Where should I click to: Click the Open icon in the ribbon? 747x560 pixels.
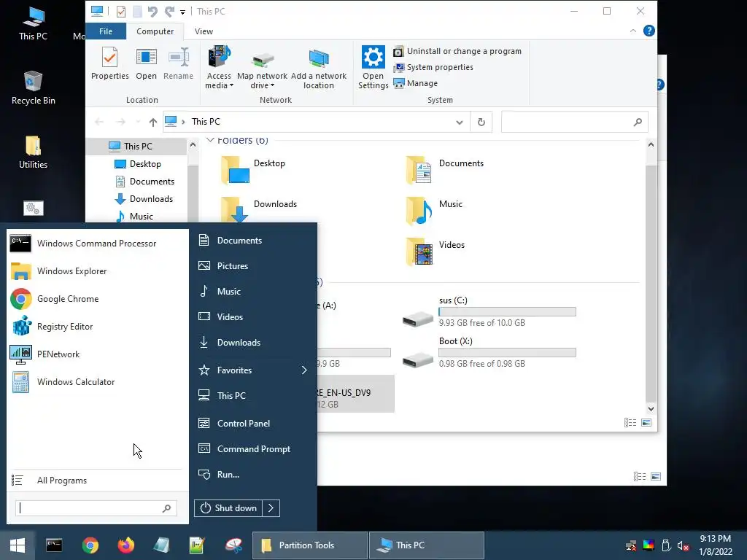(x=146, y=63)
